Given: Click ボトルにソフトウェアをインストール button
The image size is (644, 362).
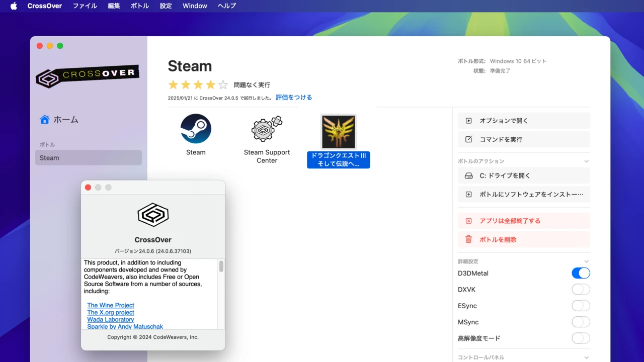Looking at the screenshot, I should pyautogui.click(x=524, y=194).
